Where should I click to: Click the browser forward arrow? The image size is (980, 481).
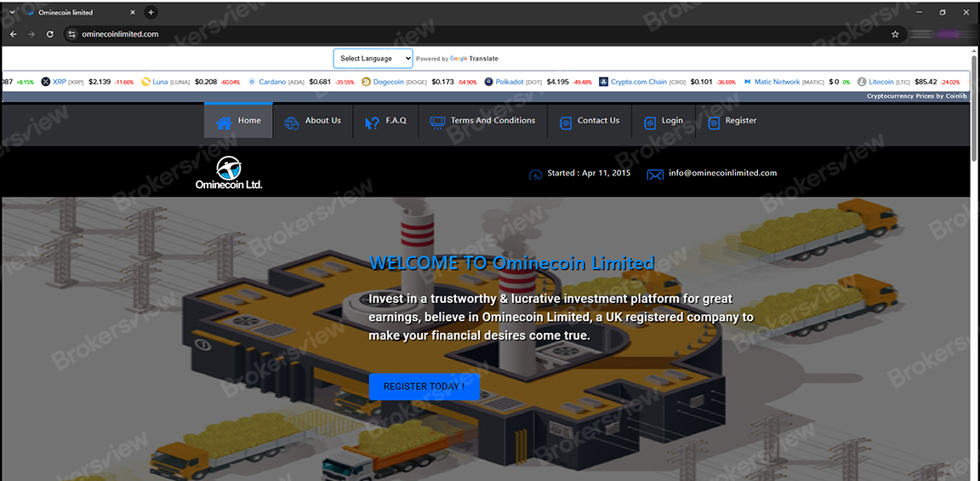(x=31, y=34)
